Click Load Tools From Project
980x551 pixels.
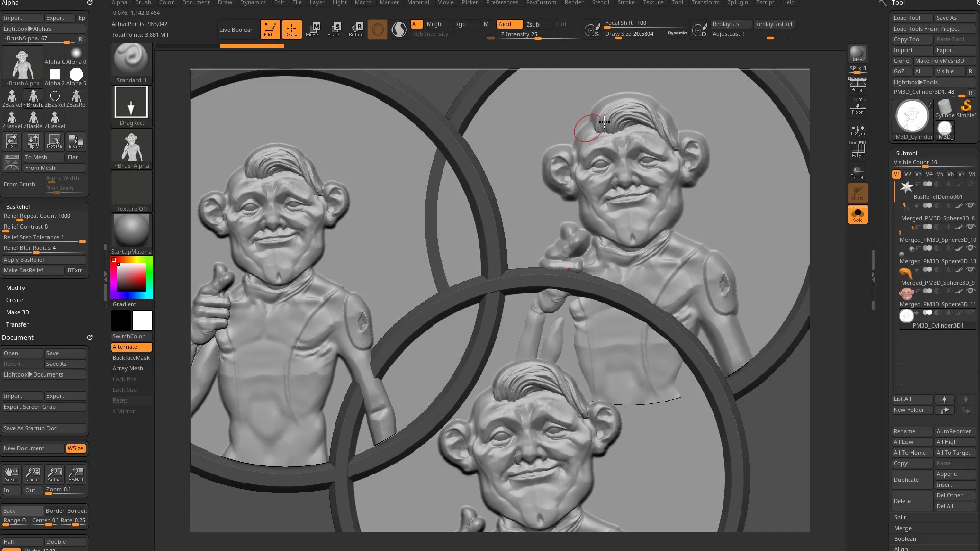click(x=934, y=29)
